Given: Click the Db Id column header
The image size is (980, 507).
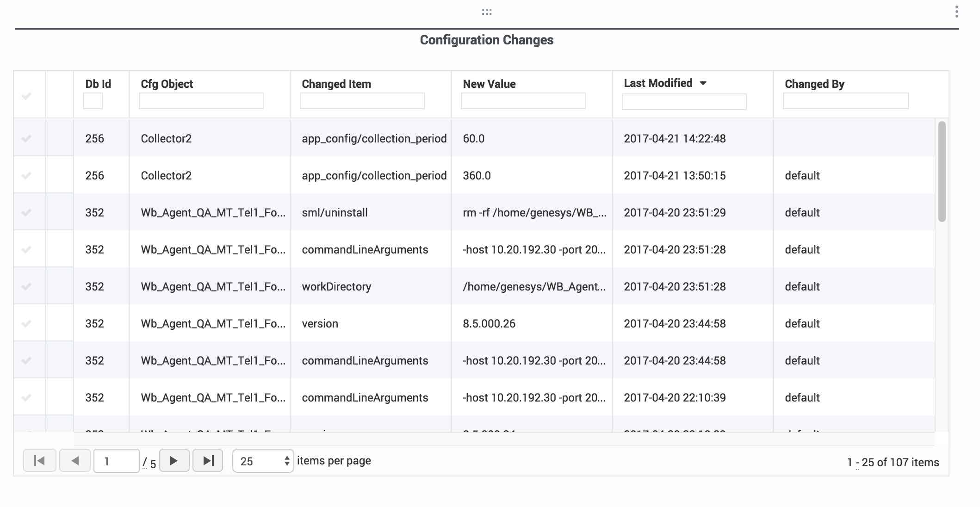Looking at the screenshot, I should pyautogui.click(x=98, y=84).
